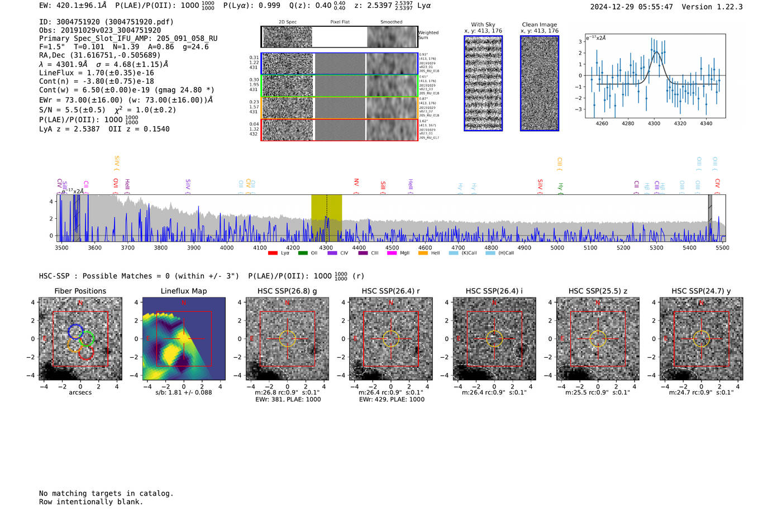This screenshot has width=782, height=532.
Task: Select the OII green legend swatch
Action: 303,253
